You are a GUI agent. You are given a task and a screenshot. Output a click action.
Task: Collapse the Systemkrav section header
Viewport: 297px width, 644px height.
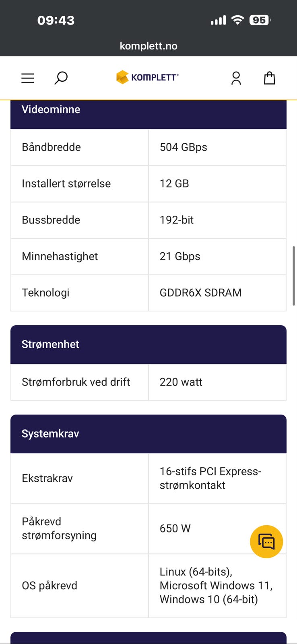pos(148,433)
